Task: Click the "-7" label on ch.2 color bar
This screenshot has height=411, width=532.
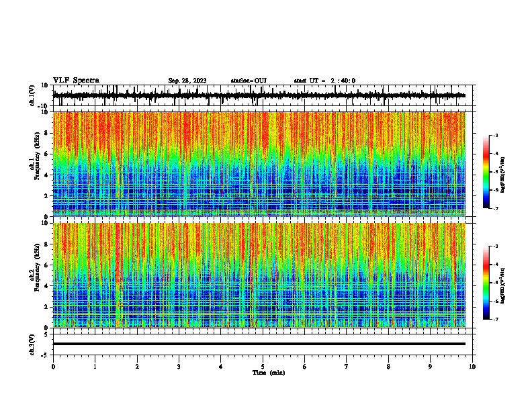Action: click(x=495, y=319)
